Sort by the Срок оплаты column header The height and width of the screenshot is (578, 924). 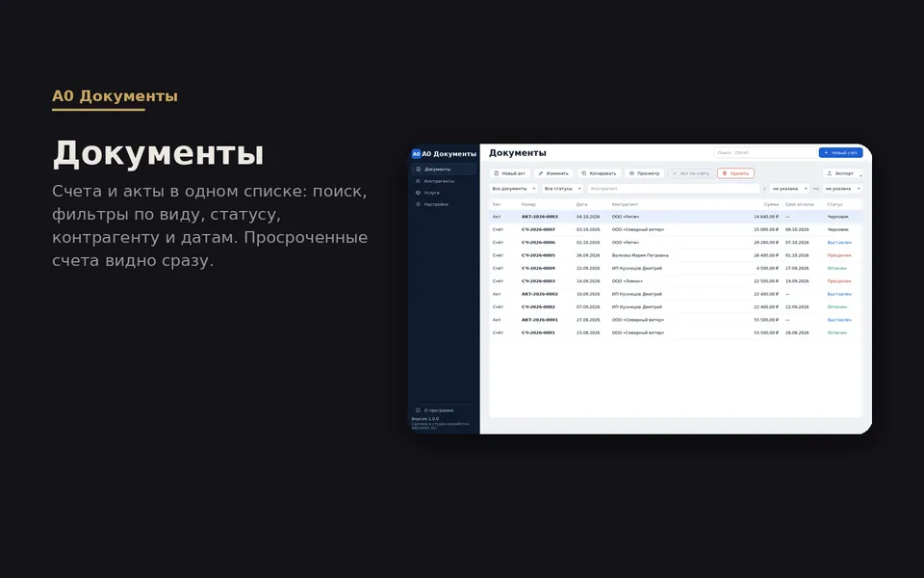click(x=799, y=204)
